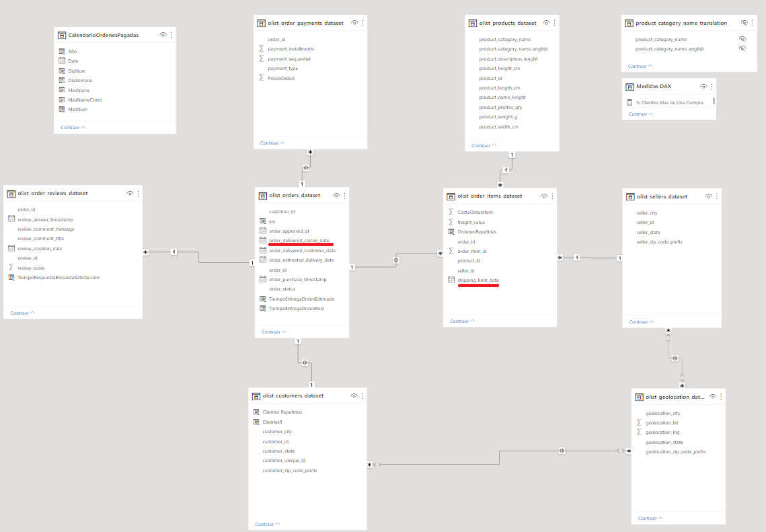Collapse the olist_sellers_dataset table
This screenshot has height=532, width=766.
click(642, 322)
